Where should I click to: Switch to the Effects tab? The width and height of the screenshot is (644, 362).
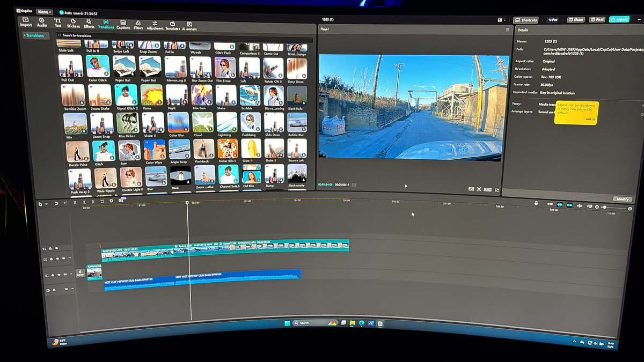[x=89, y=23]
